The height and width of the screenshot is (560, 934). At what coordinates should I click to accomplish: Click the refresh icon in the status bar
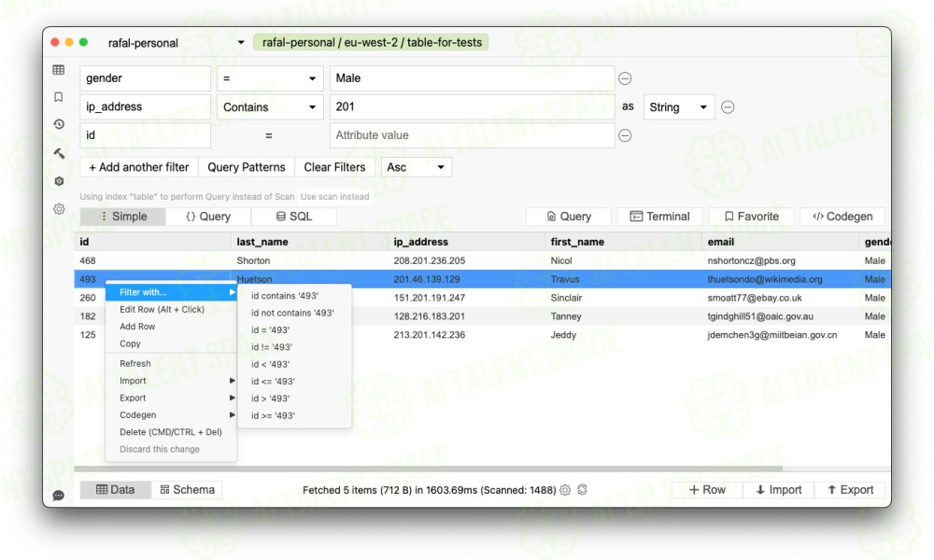pyautogui.click(x=582, y=489)
